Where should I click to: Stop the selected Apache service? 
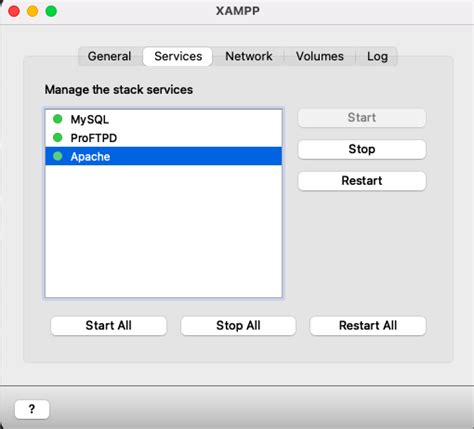click(362, 149)
